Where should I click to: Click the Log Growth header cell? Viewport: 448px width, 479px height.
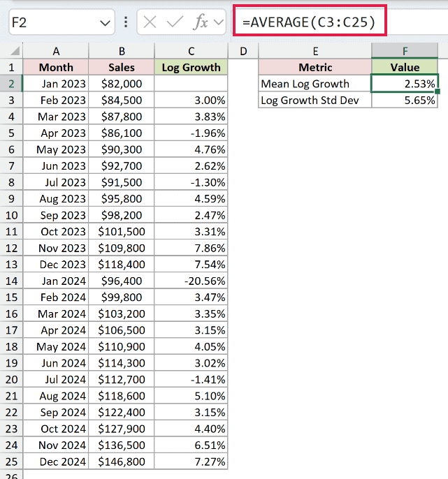coord(191,67)
